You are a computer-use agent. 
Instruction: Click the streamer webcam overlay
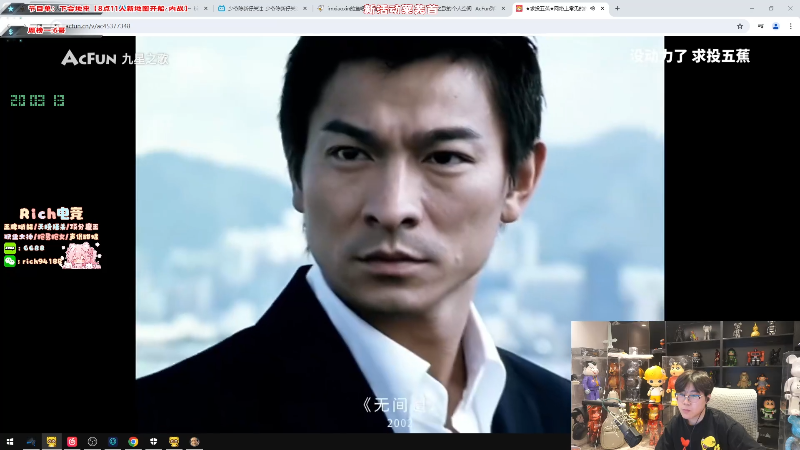(x=685, y=385)
